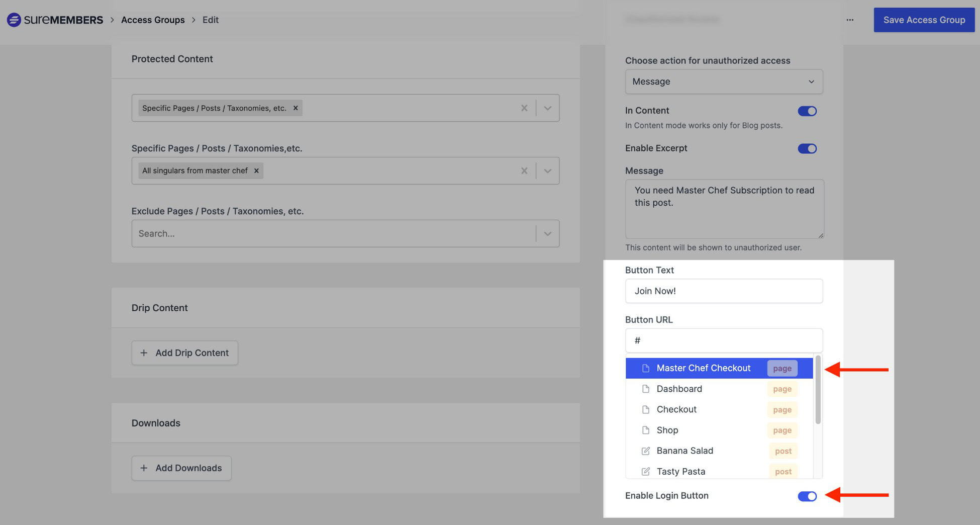Select Checkout page suggestion
Image resolution: width=980 pixels, height=525 pixels.
pos(719,409)
